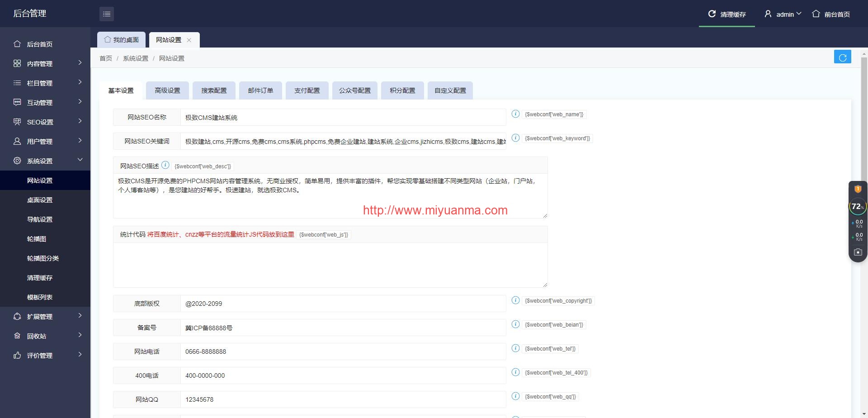
Task: Select the 基本设置 tab
Action: tap(121, 90)
